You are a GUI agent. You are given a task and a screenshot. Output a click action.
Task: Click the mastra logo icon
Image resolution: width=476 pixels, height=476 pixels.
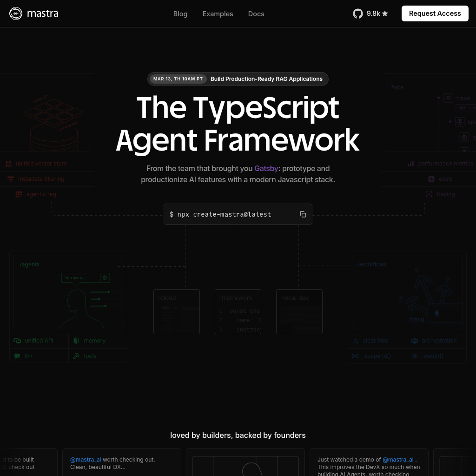coord(16,13)
